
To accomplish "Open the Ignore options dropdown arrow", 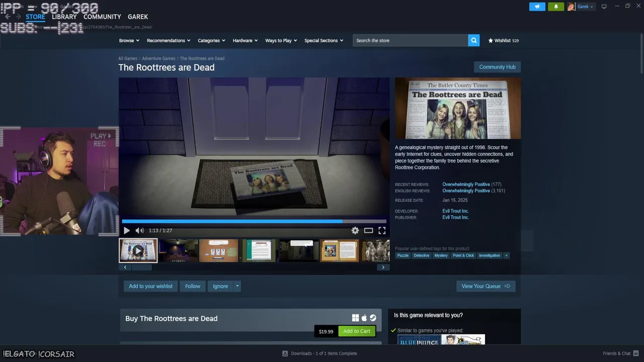I will [x=237, y=286].
